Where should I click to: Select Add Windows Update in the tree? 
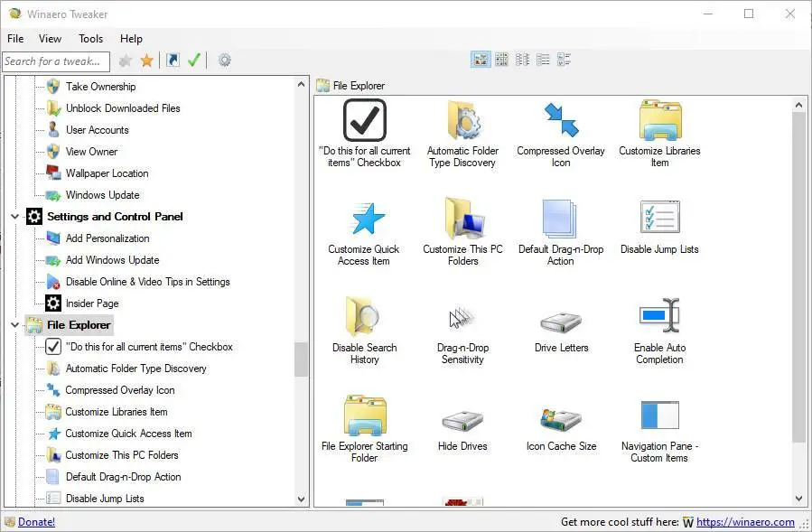pos(112,260)
